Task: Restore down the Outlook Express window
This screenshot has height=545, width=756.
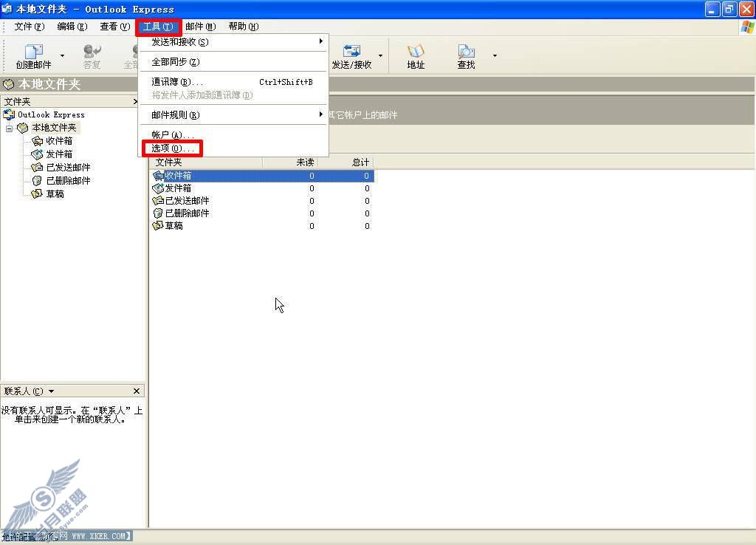Action: click(x=729, y=9)
